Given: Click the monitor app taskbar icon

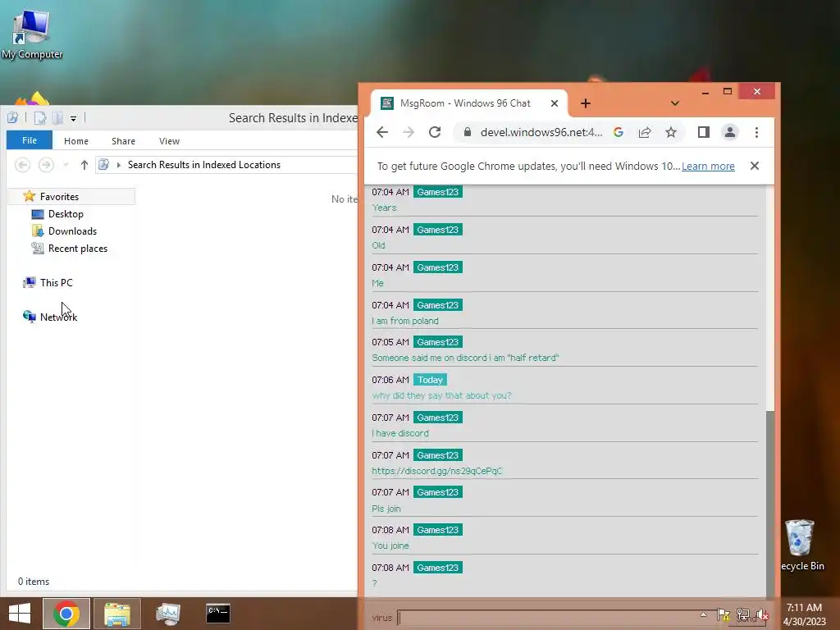Looking at the screenshot, I should click(167, 614).
